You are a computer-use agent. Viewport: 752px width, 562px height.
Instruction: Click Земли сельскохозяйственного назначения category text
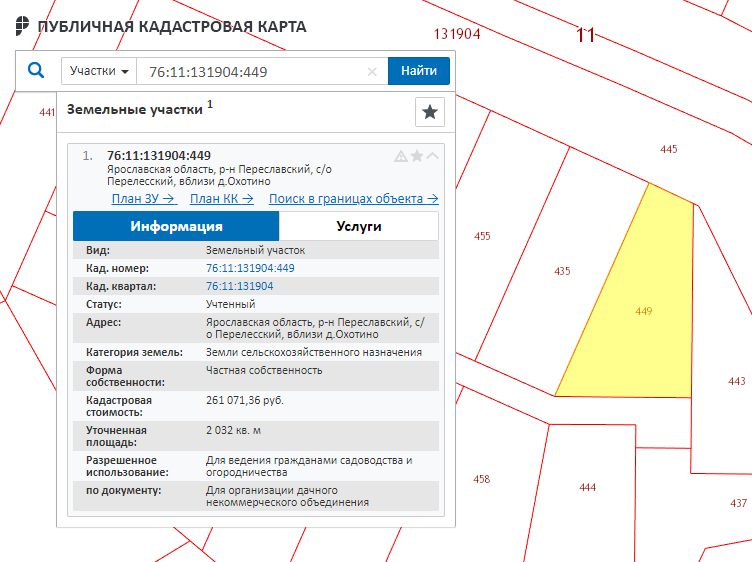pos(314,352)
